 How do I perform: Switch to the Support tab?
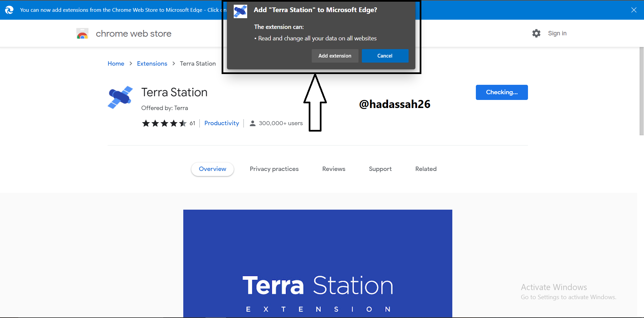[x=380, y=169]
